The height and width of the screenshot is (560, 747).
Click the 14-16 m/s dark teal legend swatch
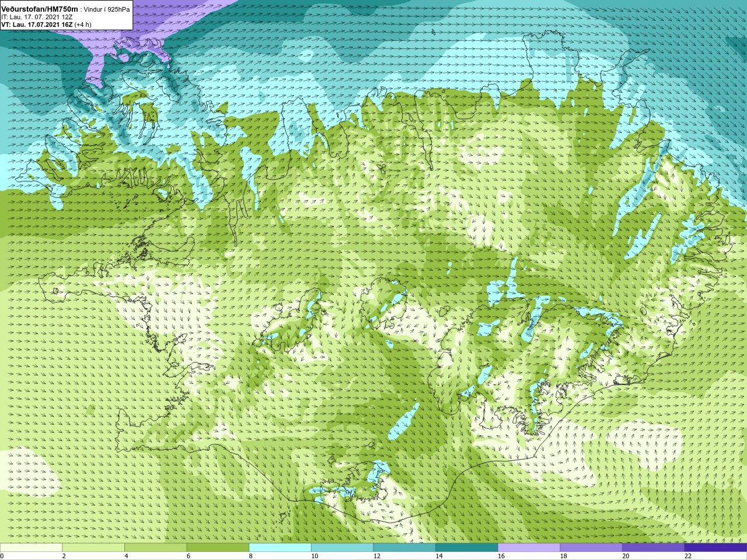467,548
